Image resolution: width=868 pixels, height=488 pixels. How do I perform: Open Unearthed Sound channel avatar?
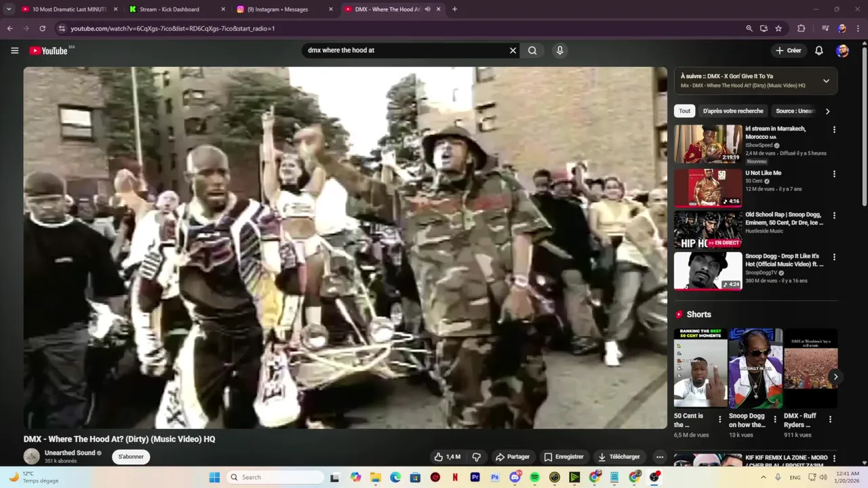[x=32, y=457]
